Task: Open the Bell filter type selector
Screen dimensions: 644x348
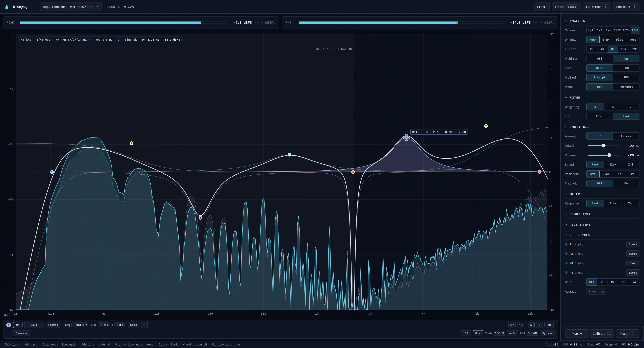Action: coord(34,325)
